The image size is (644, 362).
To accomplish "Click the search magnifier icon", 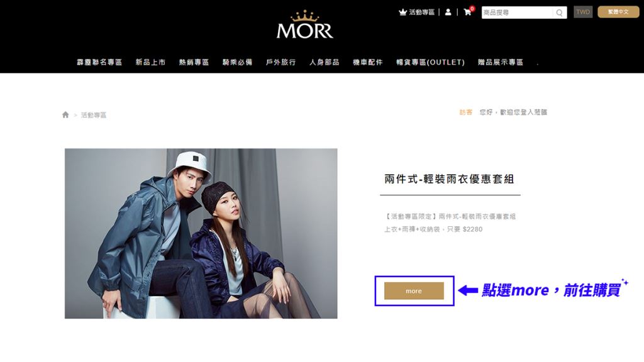I will tap(559, 13).
